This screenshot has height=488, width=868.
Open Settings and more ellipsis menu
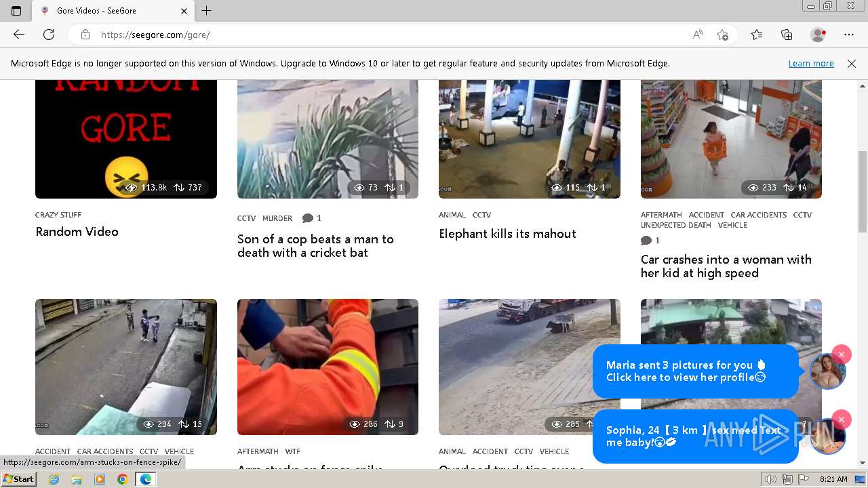(849, 35)
